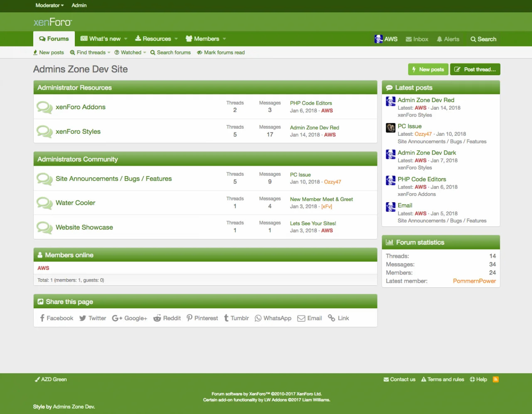The image size is (532, 414).
Task: Open the xenForo Styles forum bubble icon
Action: [x=44, y=132]
